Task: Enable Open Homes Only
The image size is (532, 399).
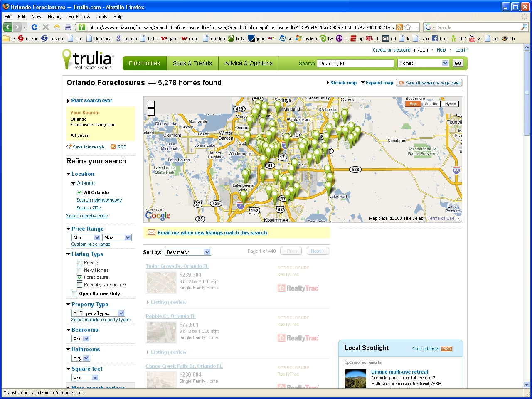Action: tap(74, 294)
